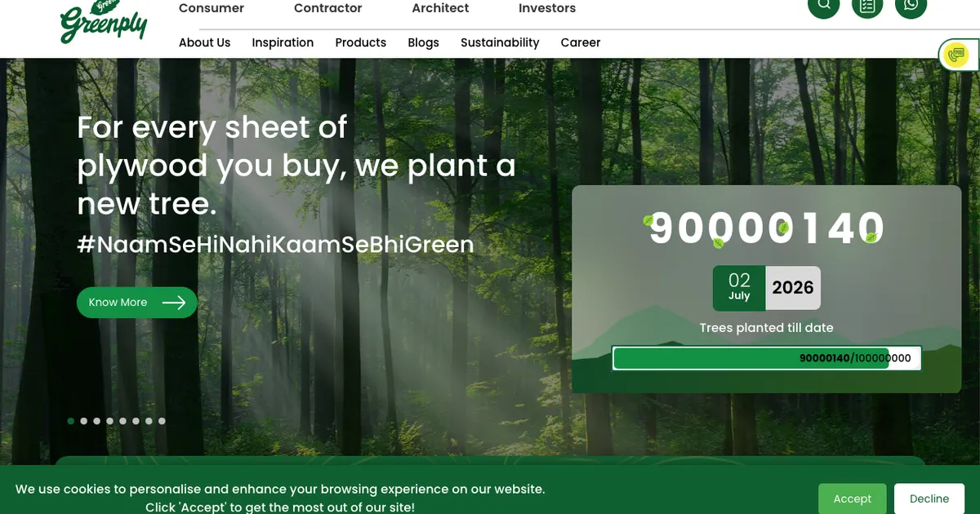Open the Inspiration menu

(283, 42)
